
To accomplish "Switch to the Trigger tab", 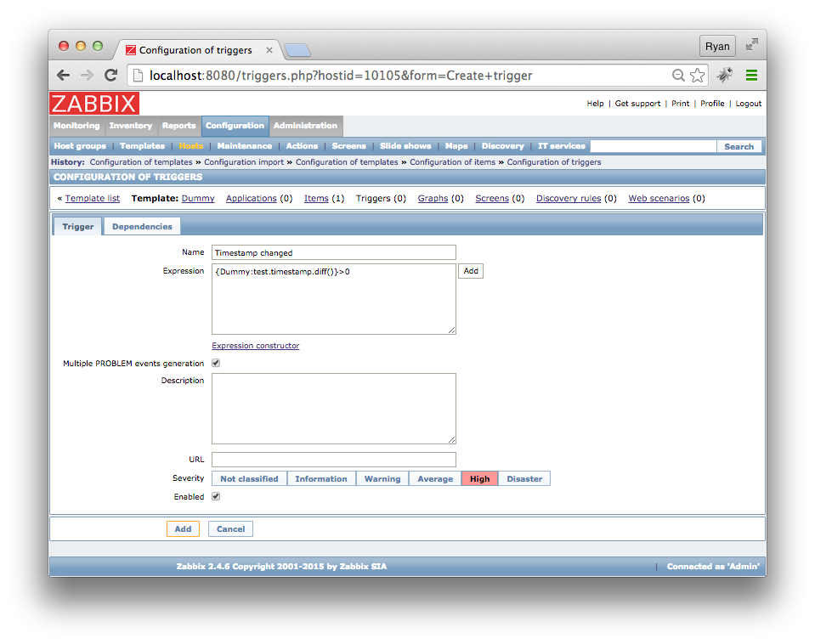I will pyautogui.click(x=78, y=227).
